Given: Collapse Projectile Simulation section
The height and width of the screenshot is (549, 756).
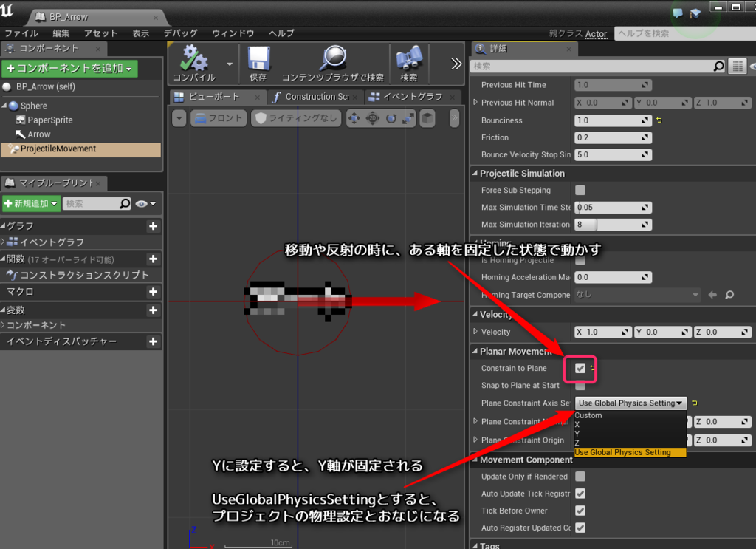Looking at the screenshot, I should tap(475, 173).
